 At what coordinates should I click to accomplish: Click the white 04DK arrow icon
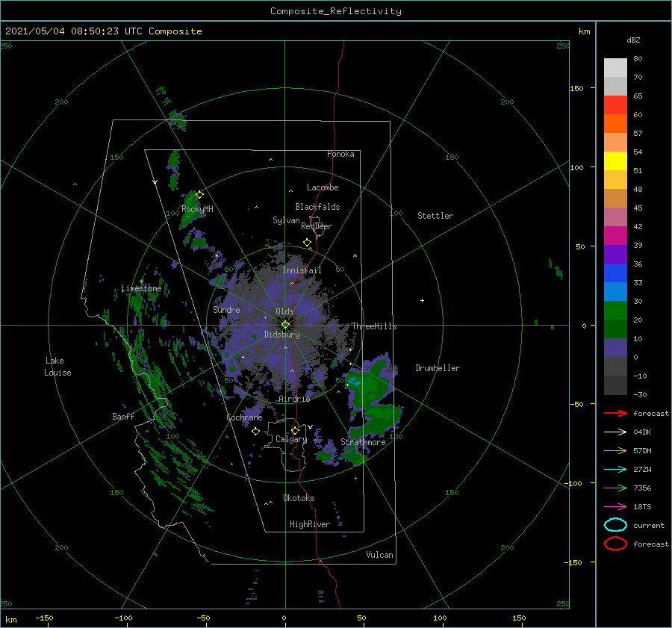click(615, 432)
